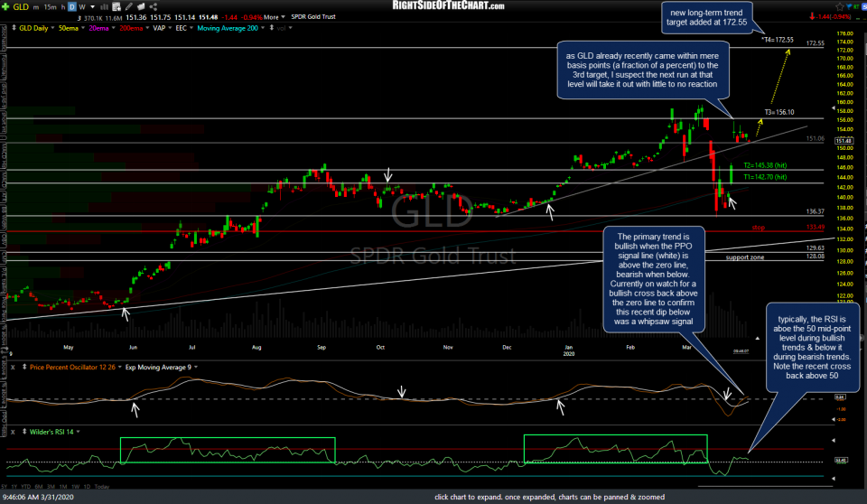Select the Daily 'D' timeframe
Viewport: 867px width, 504px height.
pyautogui.click(x=72, y=7)
